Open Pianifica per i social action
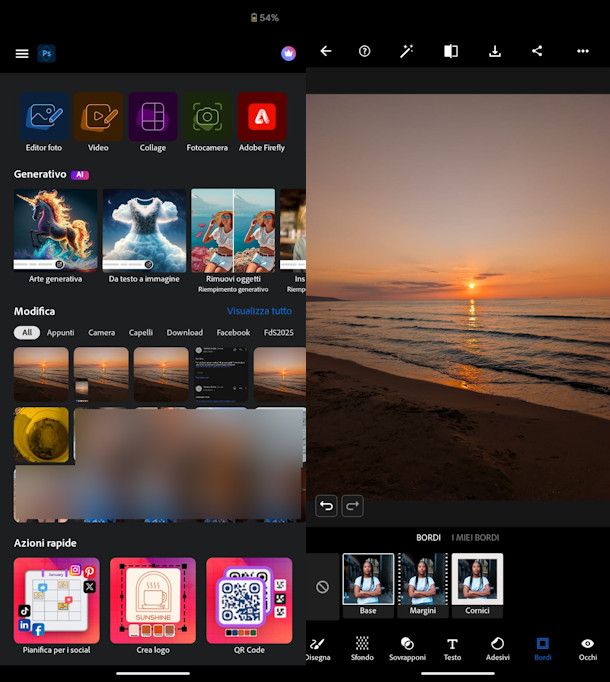The width and height of the screenshot is (610, 682). coord(57,606)
